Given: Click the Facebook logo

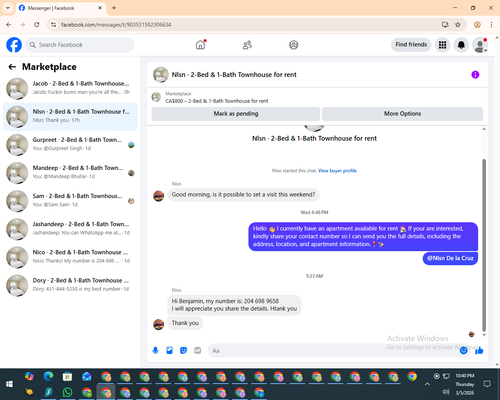Looking at the screenshot, I should (x=14, y=45).
